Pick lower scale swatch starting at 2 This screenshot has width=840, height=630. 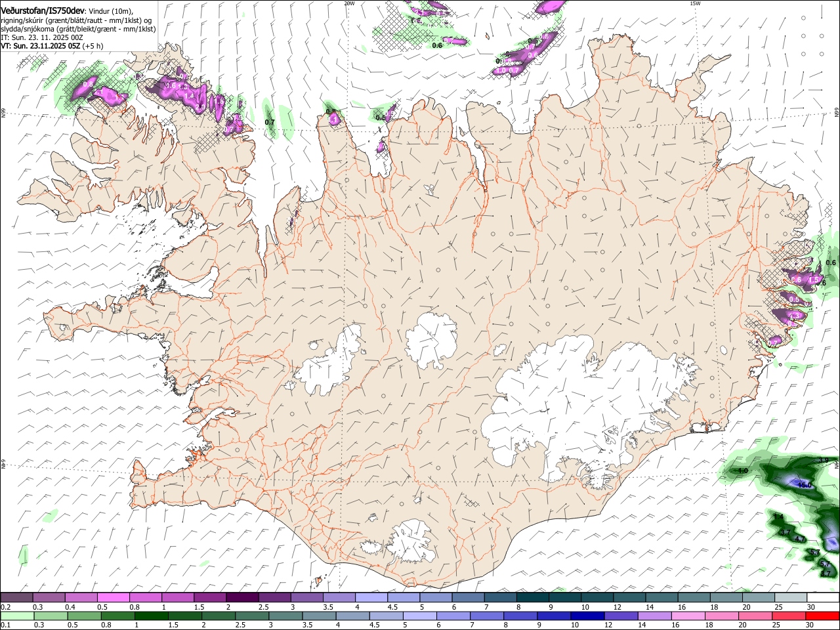tap(218, 616)
